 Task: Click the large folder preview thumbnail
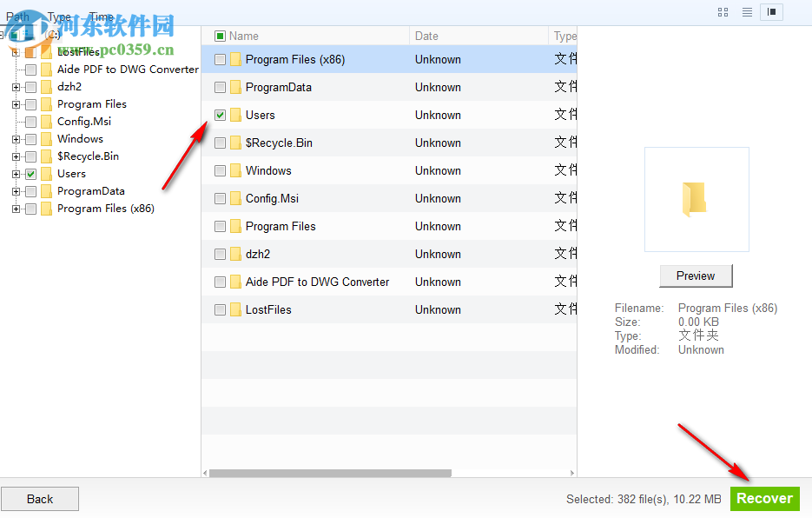coord(696,199)
